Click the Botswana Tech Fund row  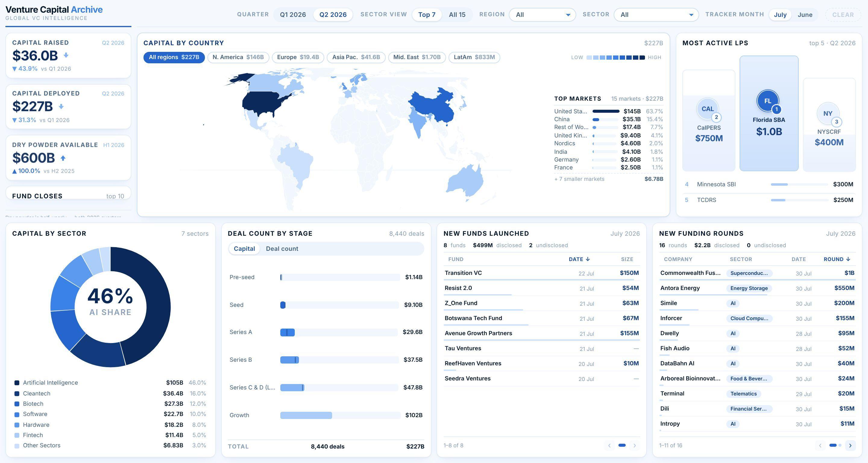(x=542, y=318)
